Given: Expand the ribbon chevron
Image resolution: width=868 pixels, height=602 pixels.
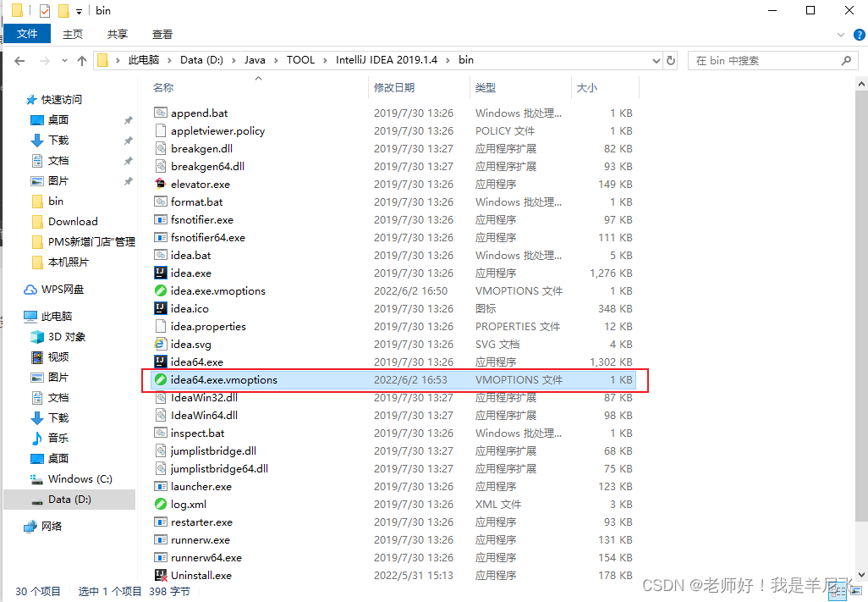Looking at the screenshot, I should (841, 35).
